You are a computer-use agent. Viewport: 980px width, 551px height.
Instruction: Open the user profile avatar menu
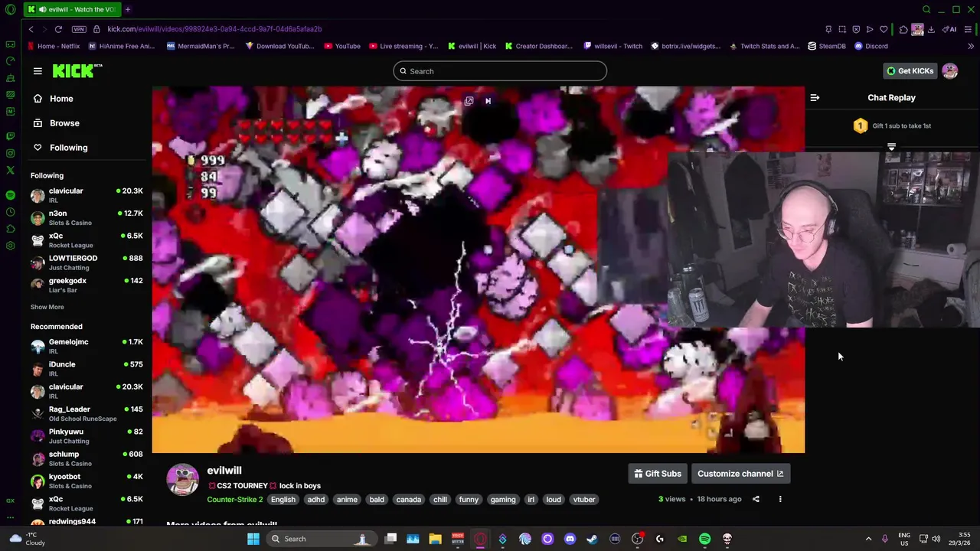[950, 71]
